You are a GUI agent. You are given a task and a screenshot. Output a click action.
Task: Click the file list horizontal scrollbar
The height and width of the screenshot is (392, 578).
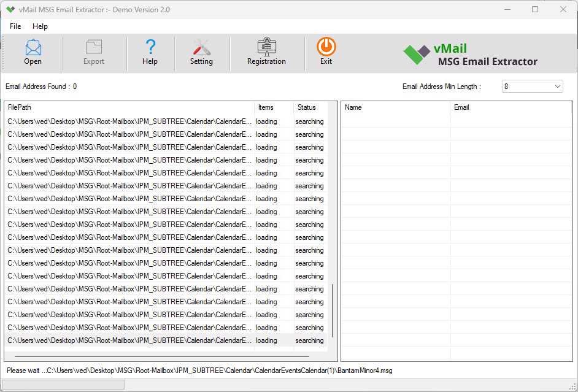point(162,356)
